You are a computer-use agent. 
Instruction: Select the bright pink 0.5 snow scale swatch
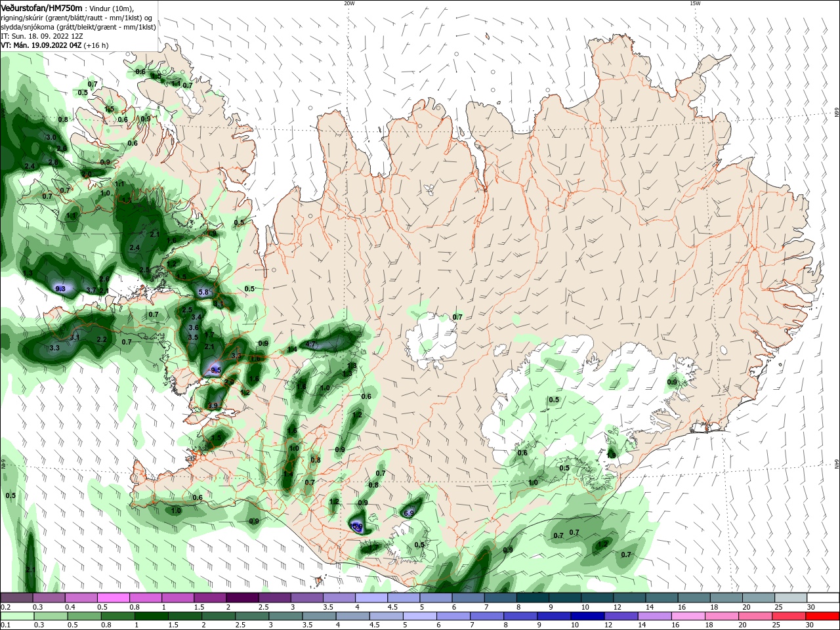click(113, 598)
